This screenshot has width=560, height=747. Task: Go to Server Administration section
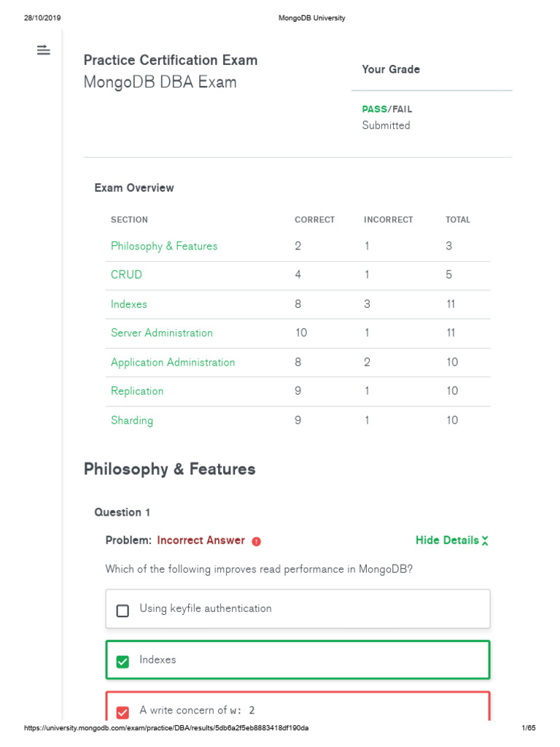click(161, 333)
